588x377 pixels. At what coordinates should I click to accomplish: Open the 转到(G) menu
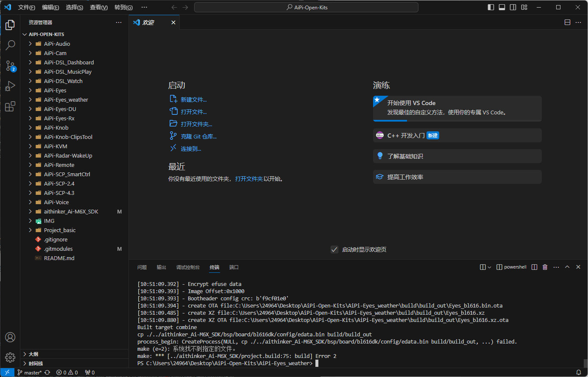(123, 7)
